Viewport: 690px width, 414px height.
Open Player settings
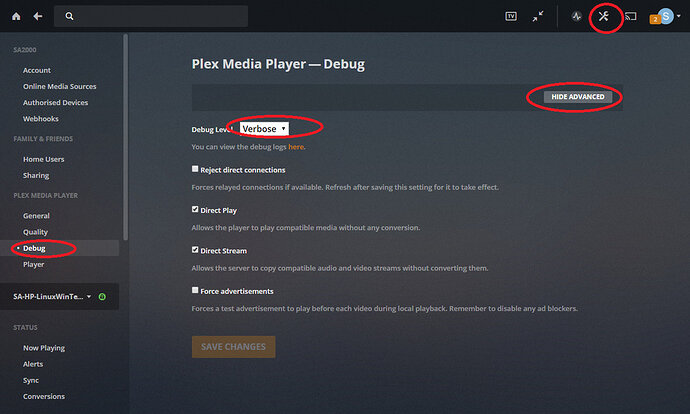point(33,264)
